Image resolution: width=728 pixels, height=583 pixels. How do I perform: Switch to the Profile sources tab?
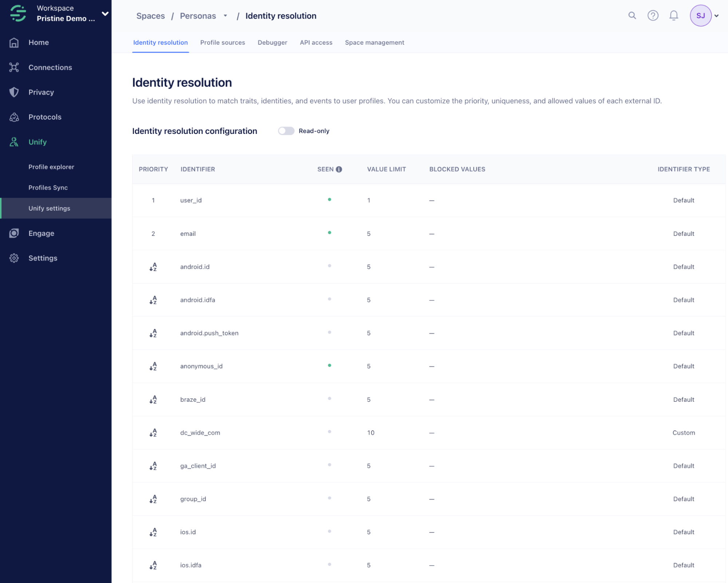click(x=222, y=43)
